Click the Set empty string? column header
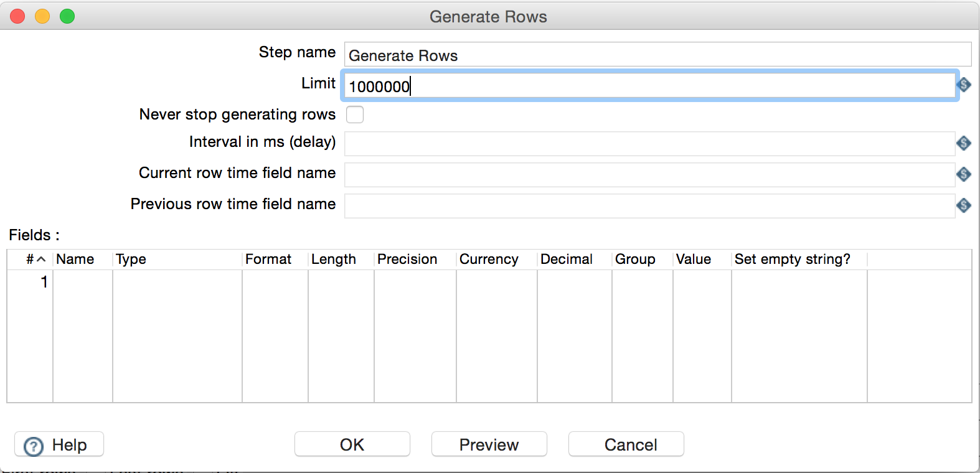 click(x=799, y=260)
